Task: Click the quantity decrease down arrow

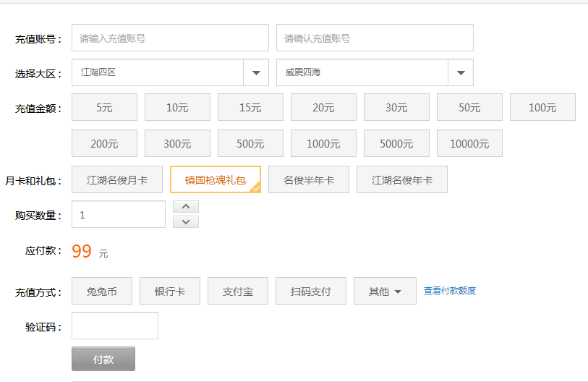Action: point(186,221)
